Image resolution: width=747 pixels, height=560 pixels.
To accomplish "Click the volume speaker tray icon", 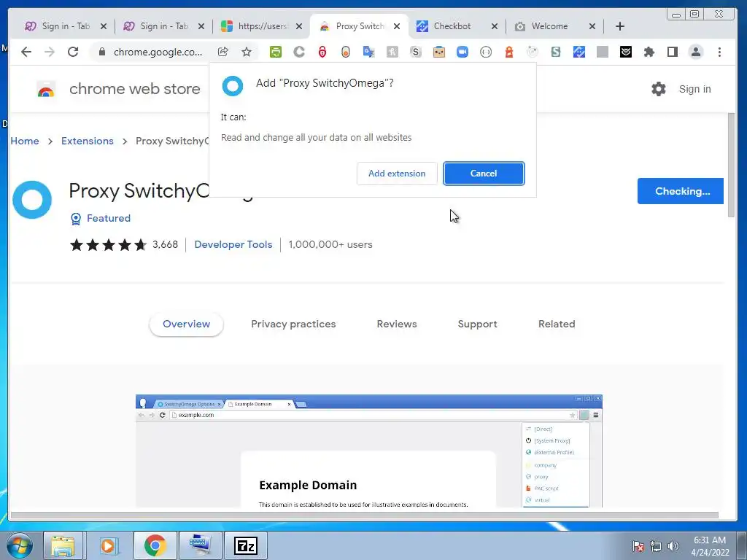I will tap(673, 545).
